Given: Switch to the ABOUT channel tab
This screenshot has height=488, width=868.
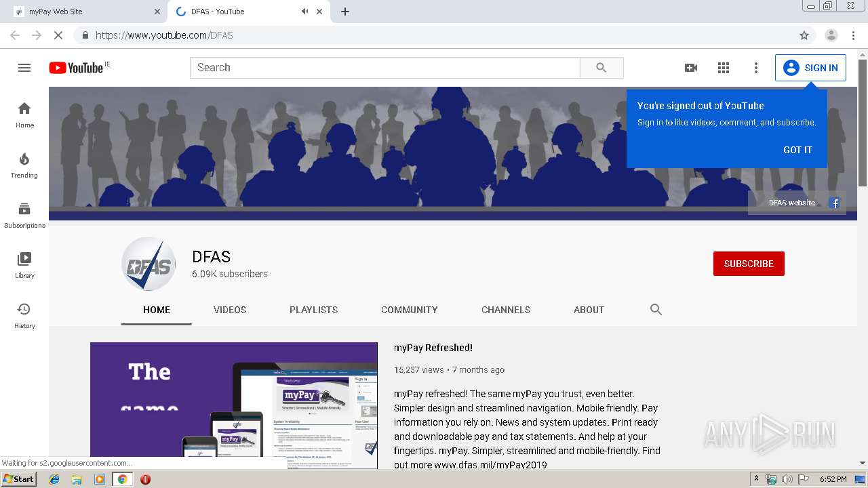Looking at the screenshot, I should (x=589, y=310).
